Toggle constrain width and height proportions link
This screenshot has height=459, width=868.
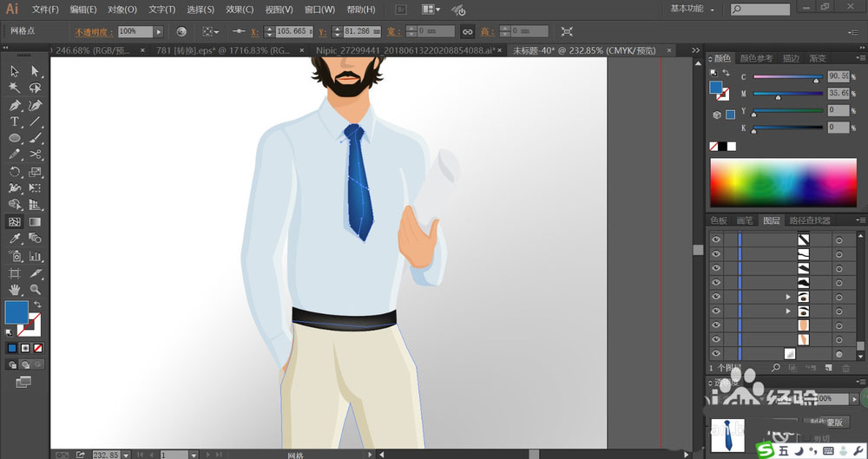(x=468, y=32)
